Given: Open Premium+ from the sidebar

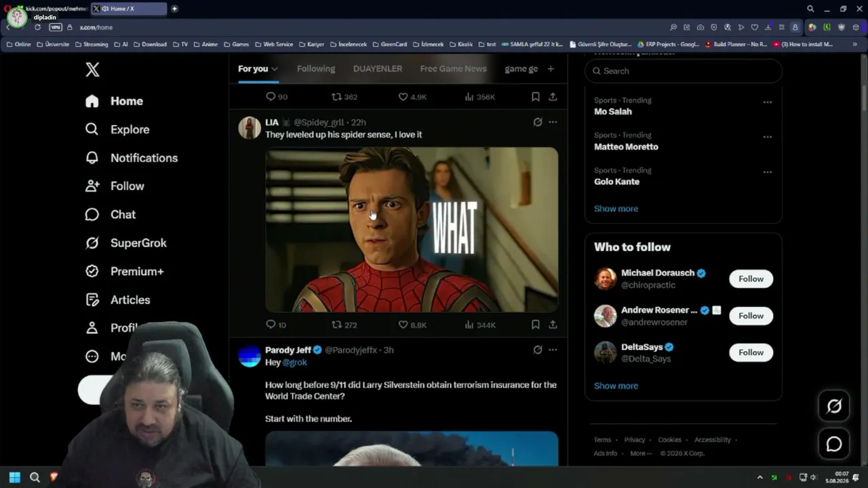Looking at the screenshot, I should [x=125, y=272].
